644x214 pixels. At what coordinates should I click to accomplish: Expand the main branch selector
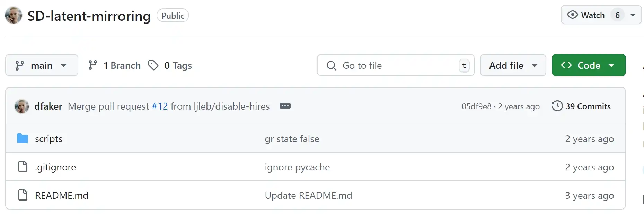42,65
